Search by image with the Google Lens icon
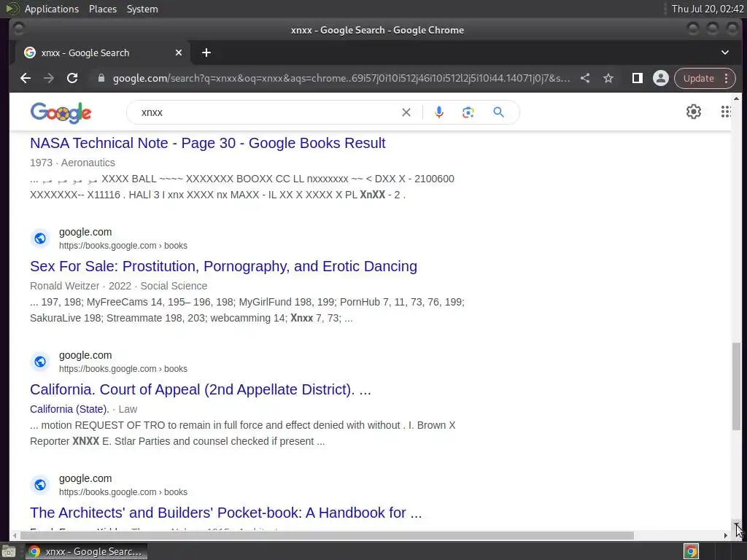 click(x=468, y=112)
